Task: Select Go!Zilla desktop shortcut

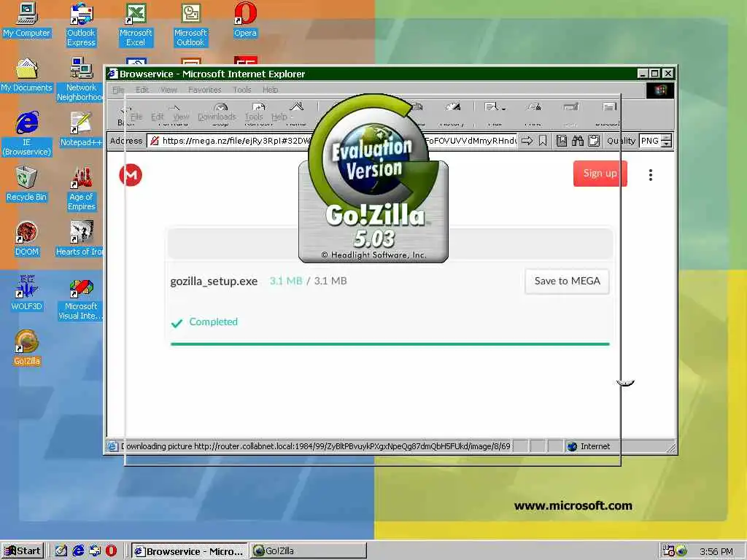Action: pos(27,348)
